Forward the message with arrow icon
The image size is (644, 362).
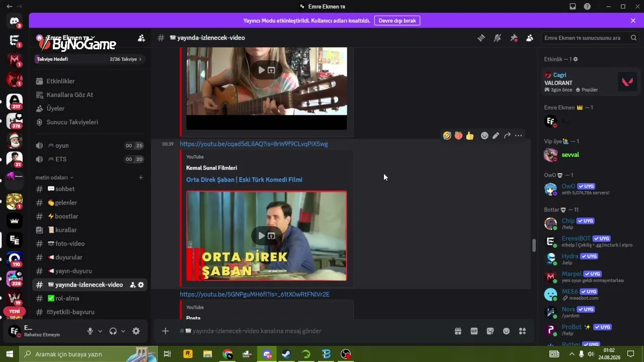(x=507, y=136)
